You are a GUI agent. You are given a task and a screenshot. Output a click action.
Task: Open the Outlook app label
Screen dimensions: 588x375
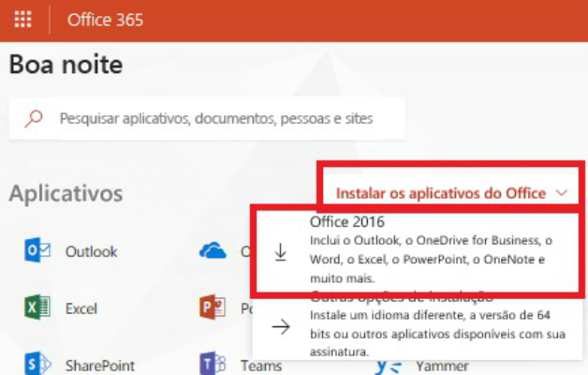(x=92, y=251)
